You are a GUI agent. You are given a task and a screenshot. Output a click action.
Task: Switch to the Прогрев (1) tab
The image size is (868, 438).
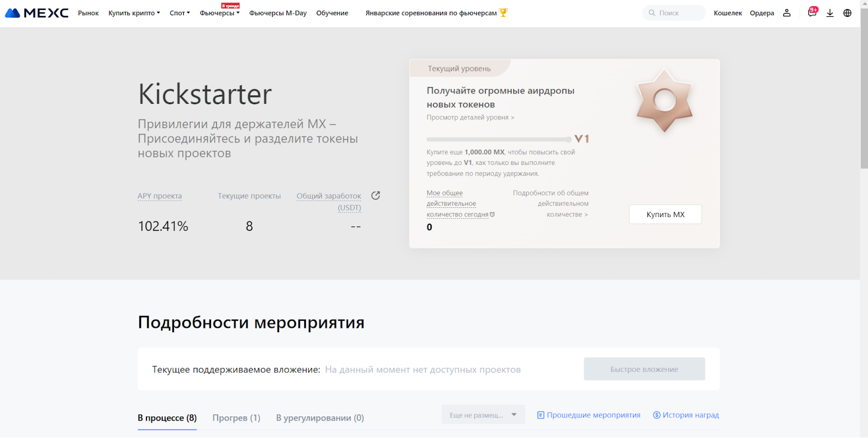(x=236, y=418)
